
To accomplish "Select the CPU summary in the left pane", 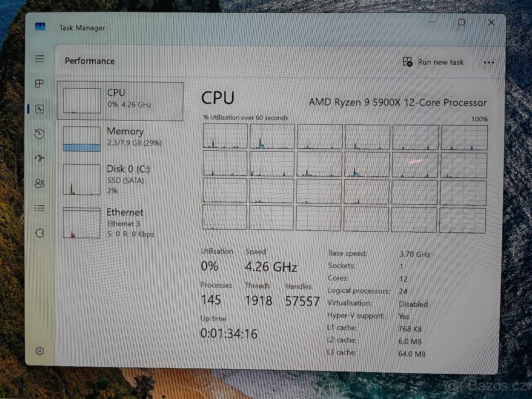I will (x=121, y=101).
